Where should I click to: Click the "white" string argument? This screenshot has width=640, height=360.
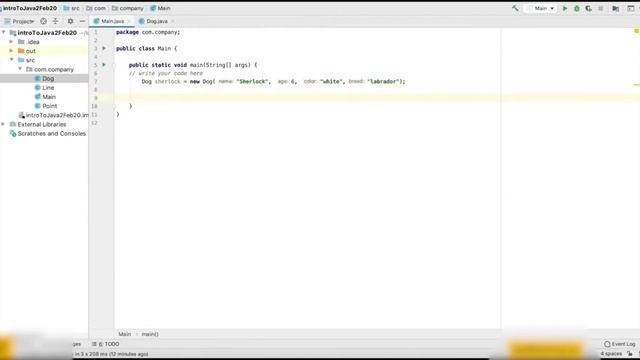(331, 81)
